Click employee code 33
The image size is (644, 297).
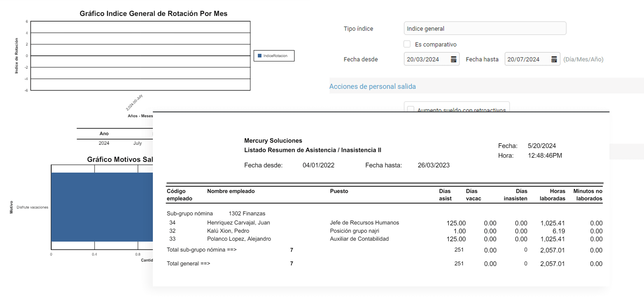pos(172,239)
